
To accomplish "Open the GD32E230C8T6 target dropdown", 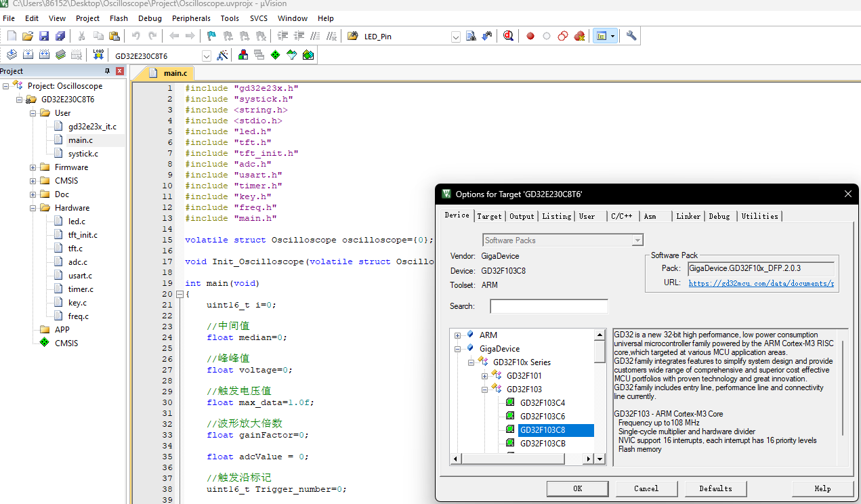I will (x=206, y=56).
